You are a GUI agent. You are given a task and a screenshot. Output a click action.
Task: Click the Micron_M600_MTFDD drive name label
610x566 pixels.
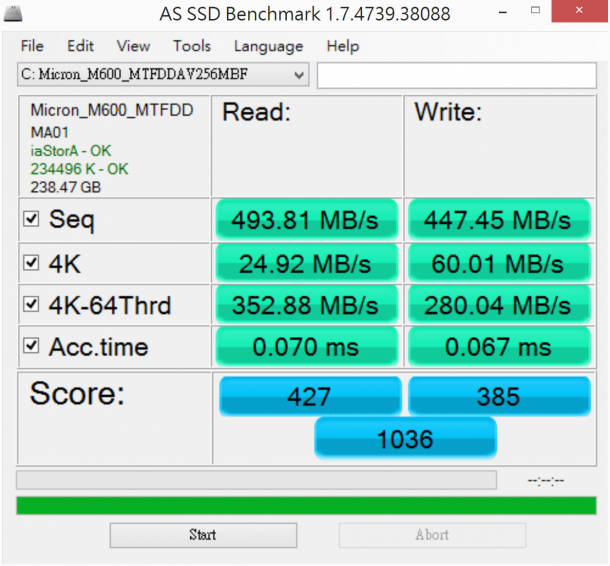point(112,110)
